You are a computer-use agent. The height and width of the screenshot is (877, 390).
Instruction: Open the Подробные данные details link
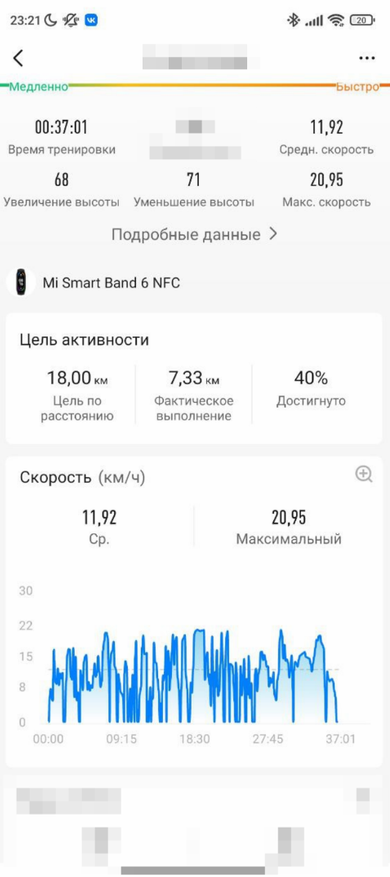pyautogui.click(x=194, y=234)
